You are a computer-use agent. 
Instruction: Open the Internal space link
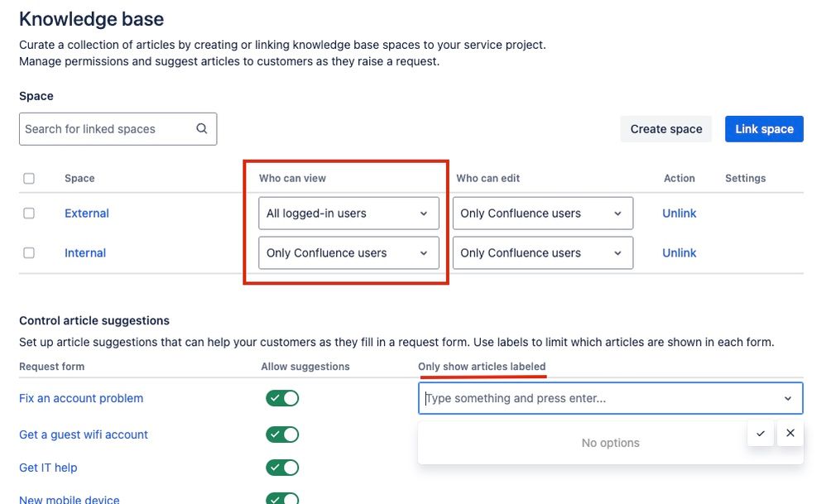tap(85, 252)
